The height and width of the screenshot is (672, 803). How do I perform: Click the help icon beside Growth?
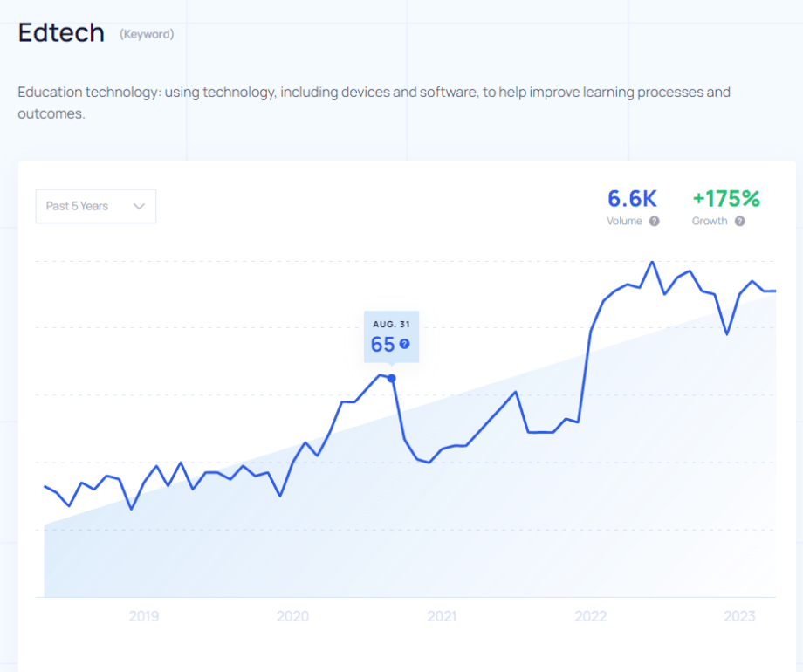(739, 222)
